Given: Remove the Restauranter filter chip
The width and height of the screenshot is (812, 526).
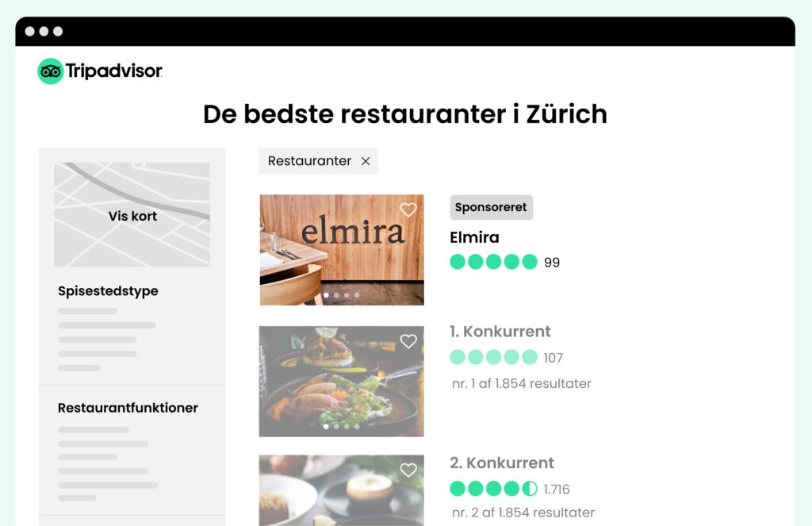Looking at the screenshot, I should click(366, 161).
